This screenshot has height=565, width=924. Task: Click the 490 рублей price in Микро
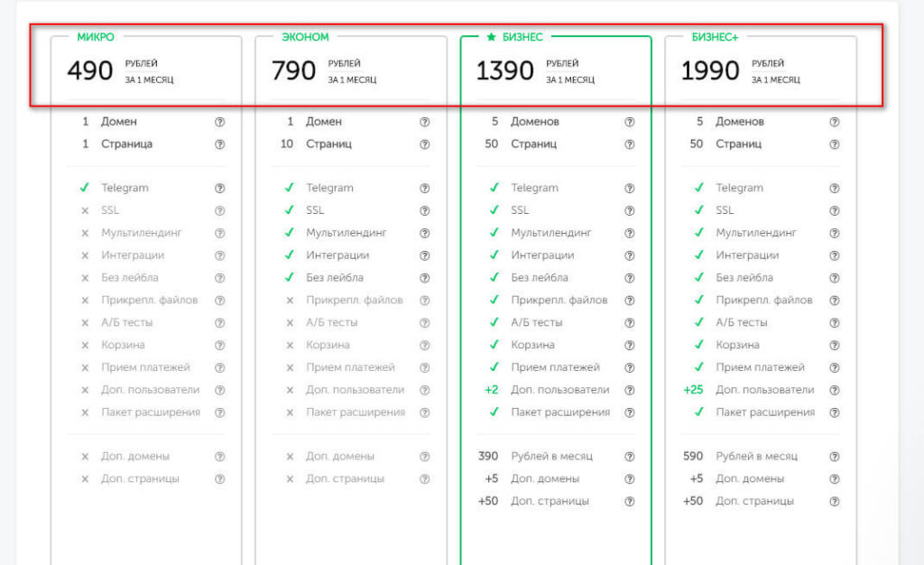[90, 70]
